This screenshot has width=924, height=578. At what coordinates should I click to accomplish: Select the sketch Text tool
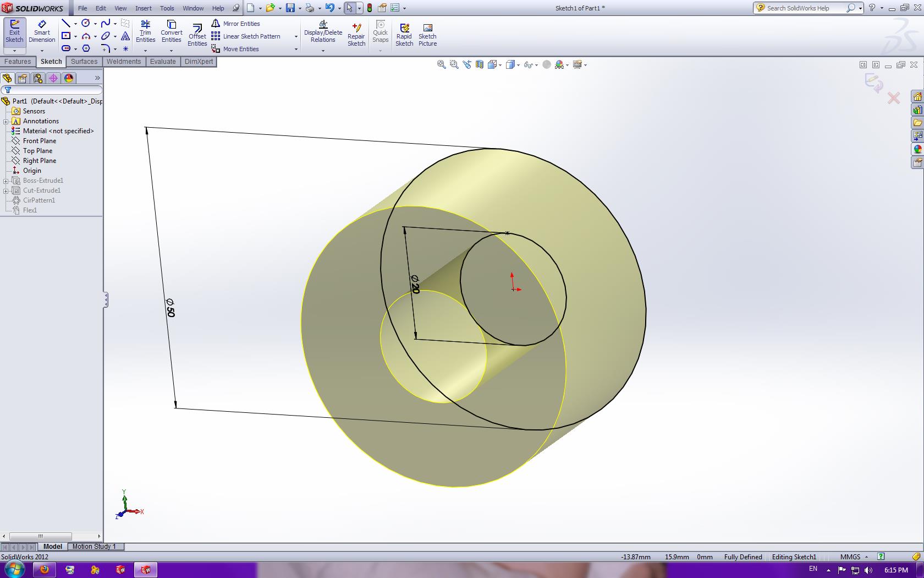pyautogui.click(x=125, y=36)
